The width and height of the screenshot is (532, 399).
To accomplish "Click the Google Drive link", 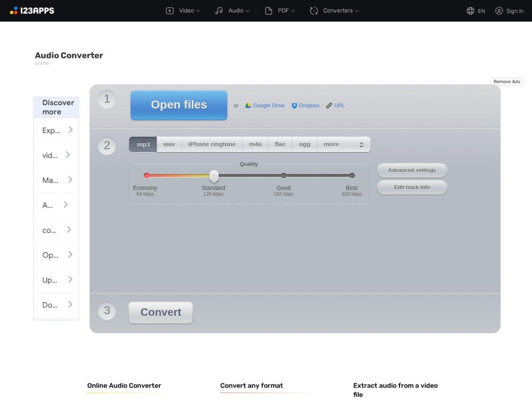I will [x=269, y=106].
